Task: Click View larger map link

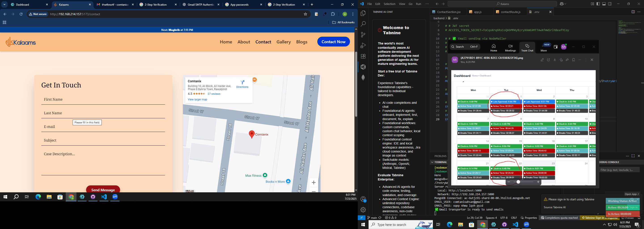Action: point(197,100)
